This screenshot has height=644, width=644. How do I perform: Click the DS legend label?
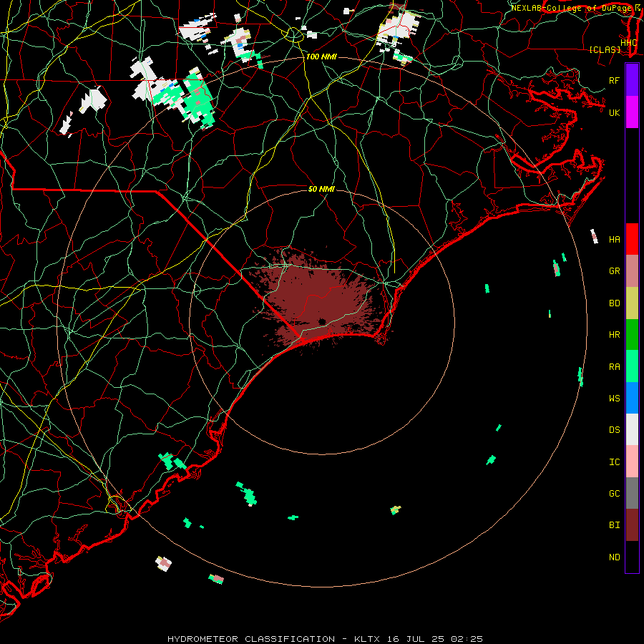[x=615, y=430]
